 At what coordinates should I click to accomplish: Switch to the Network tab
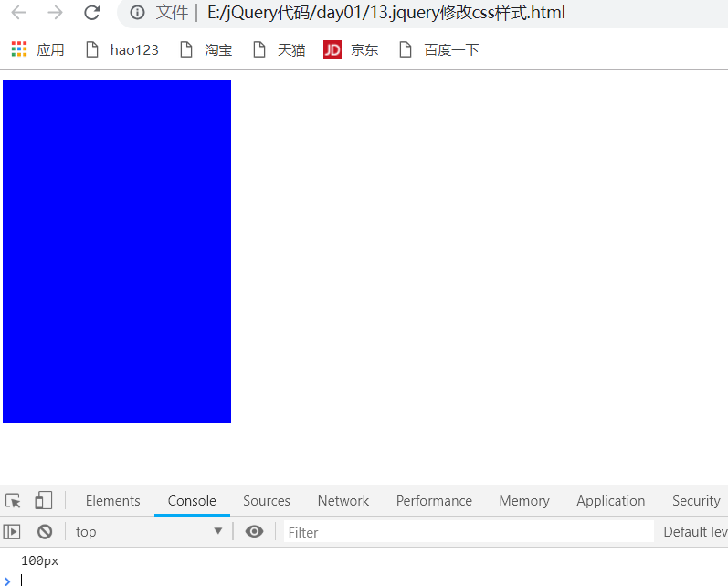tap(343, 501)
